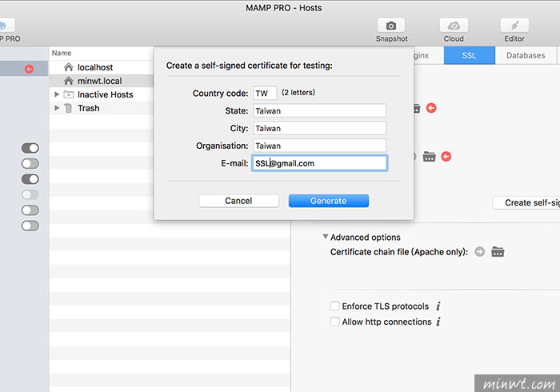
Task: Click the Trash bin icon
Action: [x=68, y=108]
